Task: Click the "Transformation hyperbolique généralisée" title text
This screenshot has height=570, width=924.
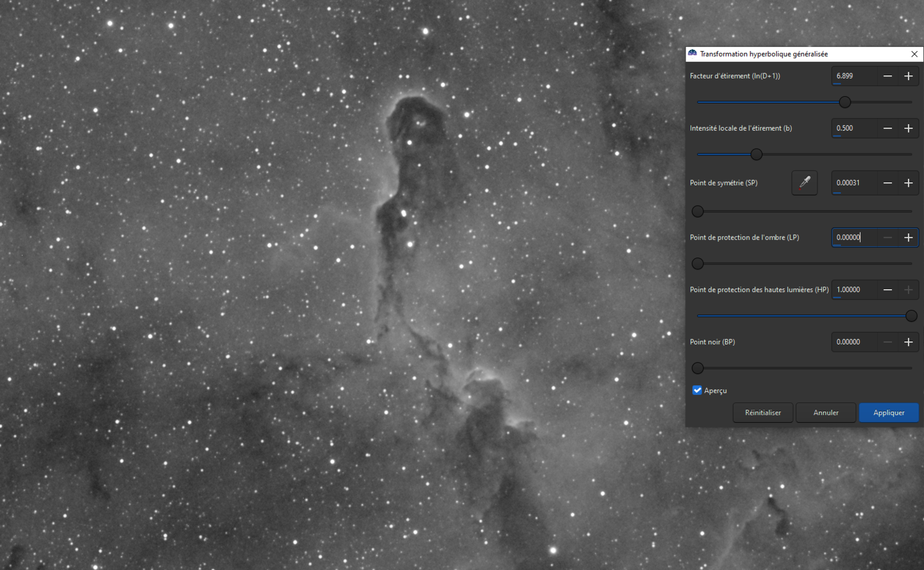Action: click(x=764, y=54)
